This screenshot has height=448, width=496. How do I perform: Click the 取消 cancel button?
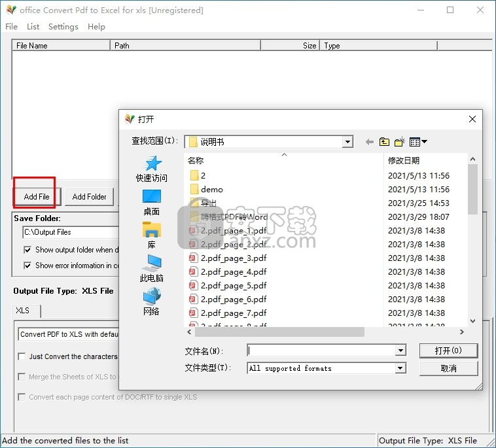click(x=448, y=368)
